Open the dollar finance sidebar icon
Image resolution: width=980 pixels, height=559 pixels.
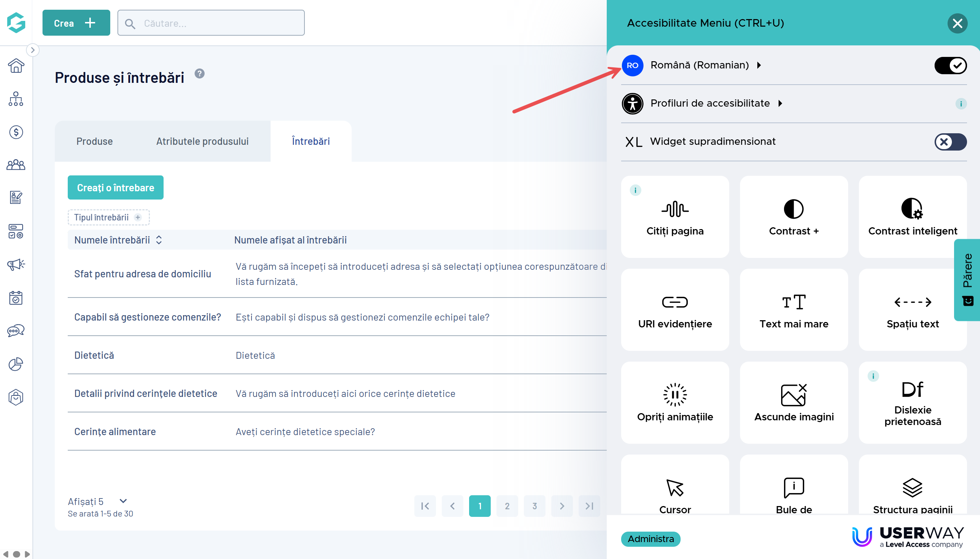click(16, 132)
